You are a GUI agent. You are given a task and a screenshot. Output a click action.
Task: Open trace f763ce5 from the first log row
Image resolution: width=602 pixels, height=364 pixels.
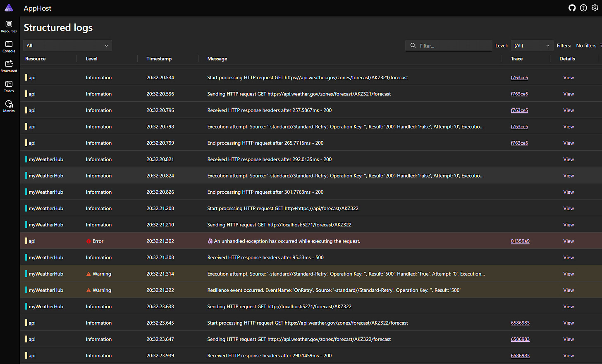[519, 77]
